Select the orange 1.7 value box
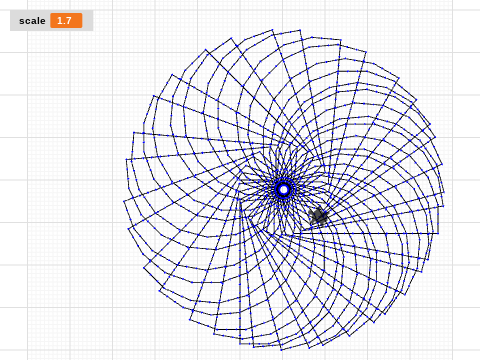This screenshot has width=480, height=360. (x=66, y=21)
